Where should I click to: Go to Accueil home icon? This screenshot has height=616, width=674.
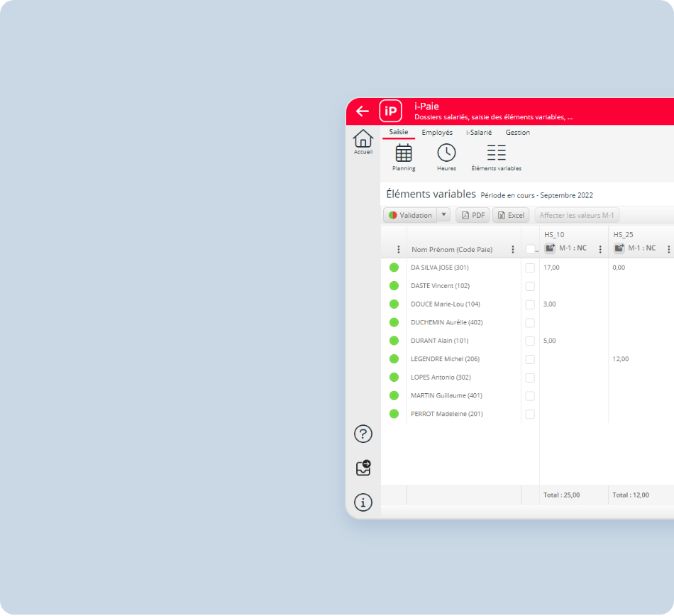pos(363,139)
